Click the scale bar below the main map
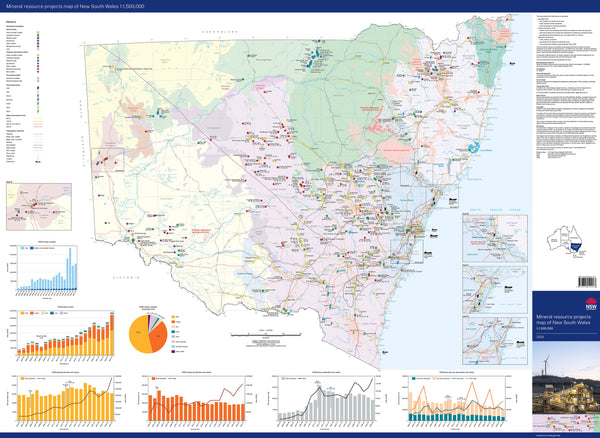This screenshot has width=600, height=438. tap(267, 335)
